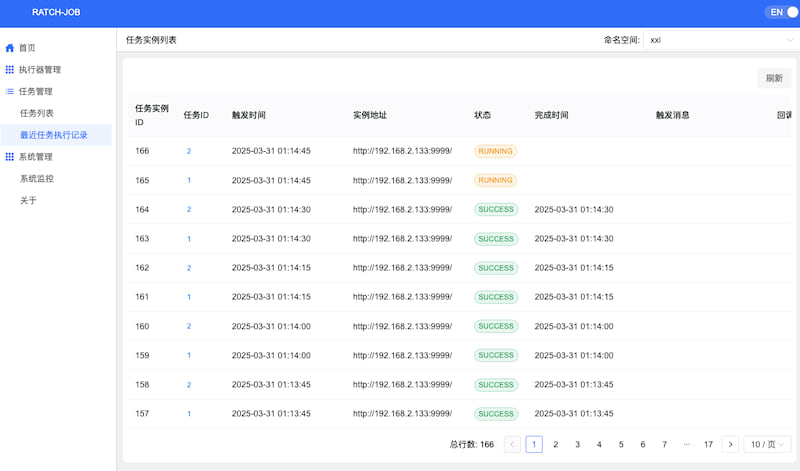800x471 pixels.
Task: Click the pagination ellipsis to jump ahead
Action: pyautogui.click(x=686, y=444)
